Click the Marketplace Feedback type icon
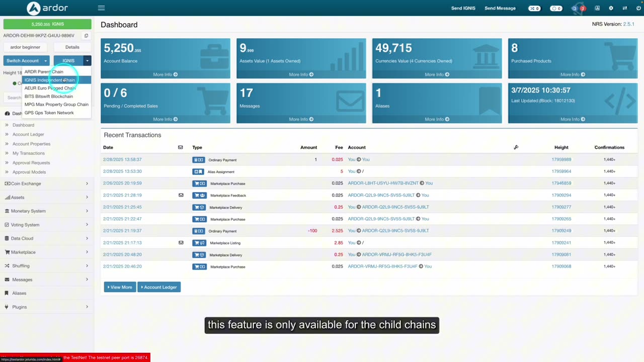 (199, 195)
